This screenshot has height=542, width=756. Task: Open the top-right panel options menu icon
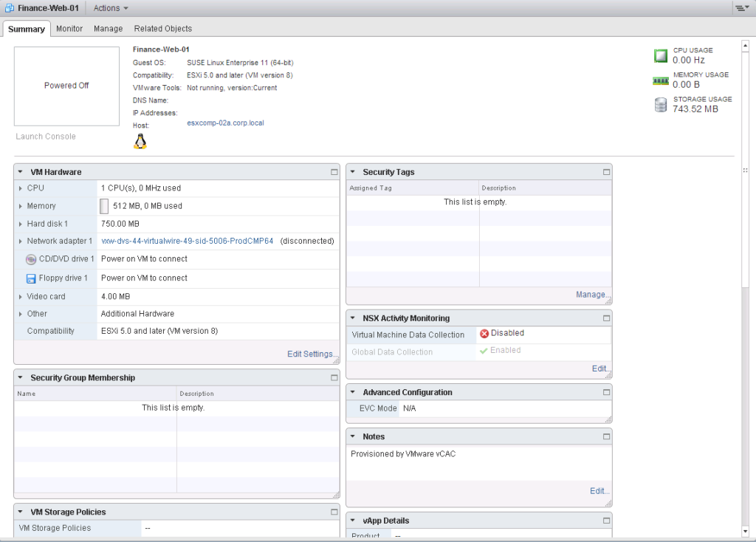click(x=741, y=7)
